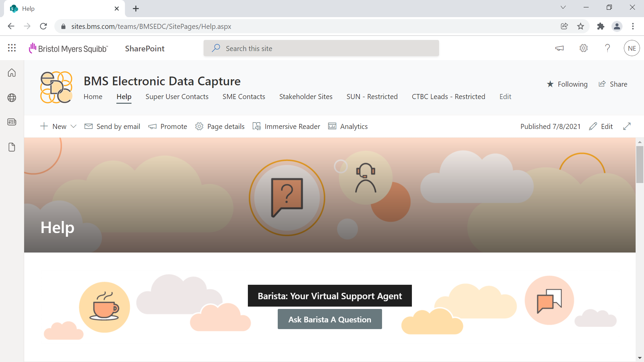Bookmark this page with star icon
This screenshot has width=644, height=362.
581,26
